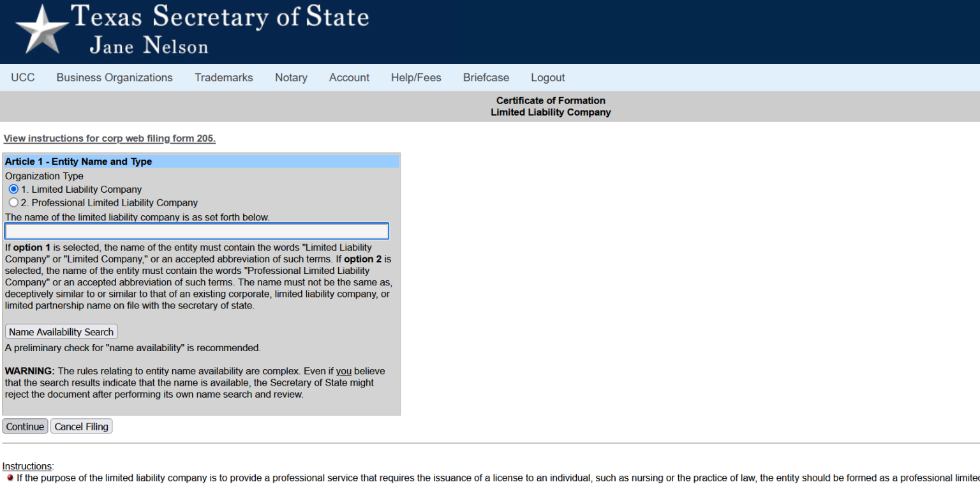Open instructions for corp web filing form 205
The image size is (980, 491).
109,139
